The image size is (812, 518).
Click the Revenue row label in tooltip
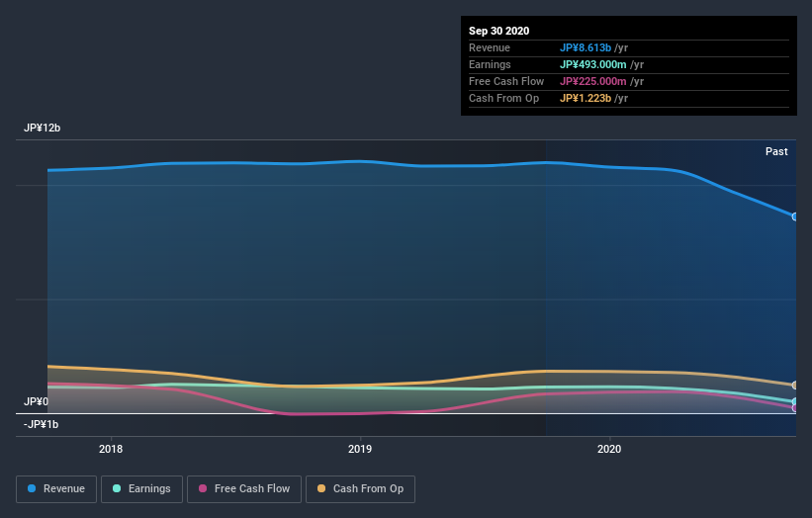[x=490, y=47]
